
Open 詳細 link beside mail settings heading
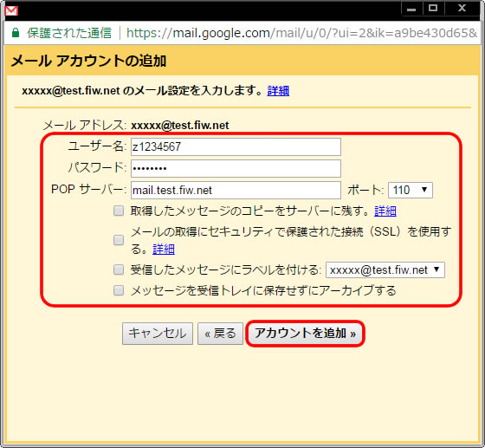(278, 91)
